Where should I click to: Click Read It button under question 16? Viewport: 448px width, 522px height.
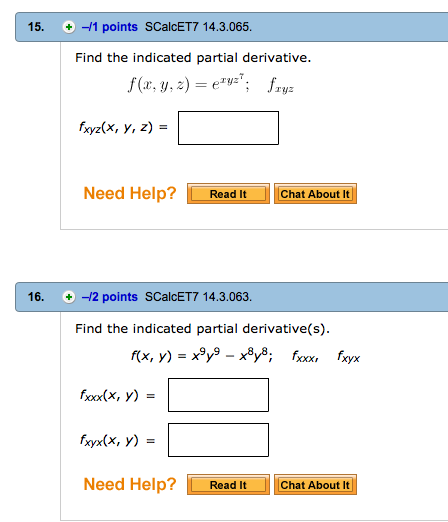point(228,485)
